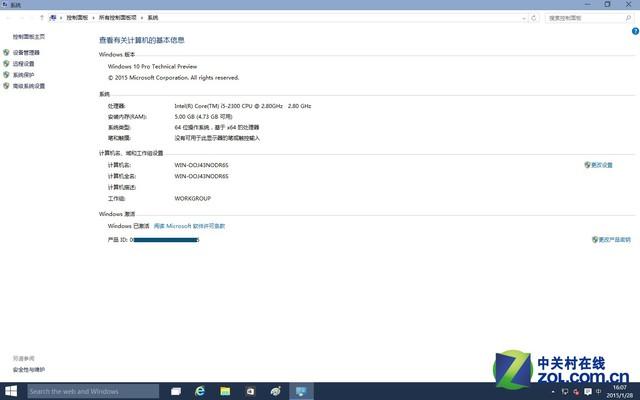Expand the chevron after 所有控制面板项 breadcrumb
Viewport: 640px width, 400px height.
point(142,18)
